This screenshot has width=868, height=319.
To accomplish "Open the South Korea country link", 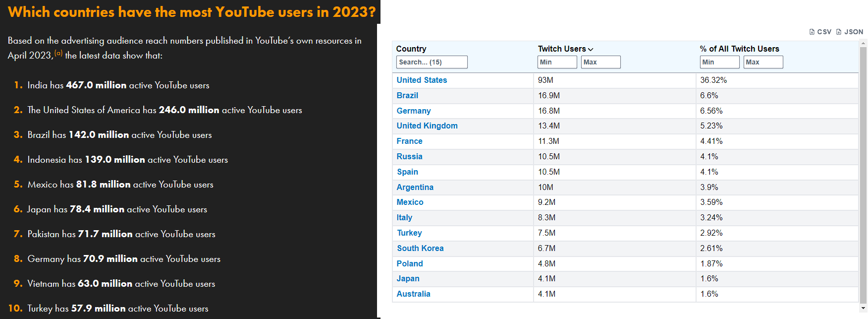I will pyautogui.click(x=420, y=249).
